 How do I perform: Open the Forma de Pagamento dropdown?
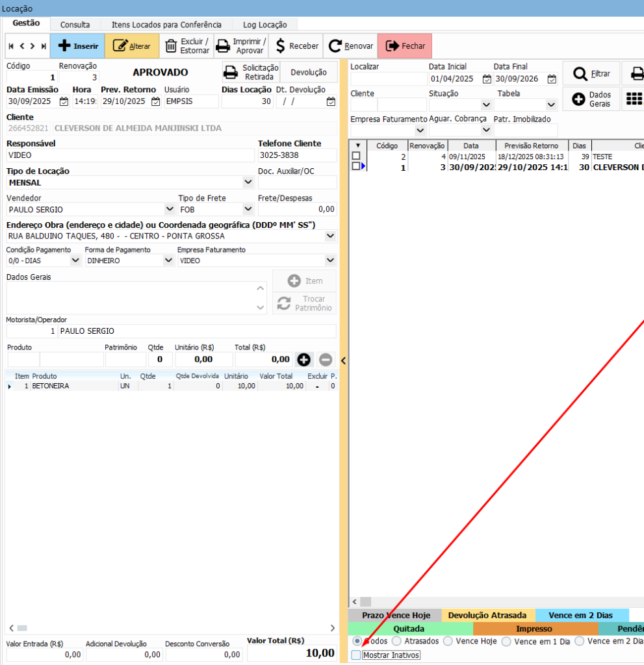click(168, 260)
